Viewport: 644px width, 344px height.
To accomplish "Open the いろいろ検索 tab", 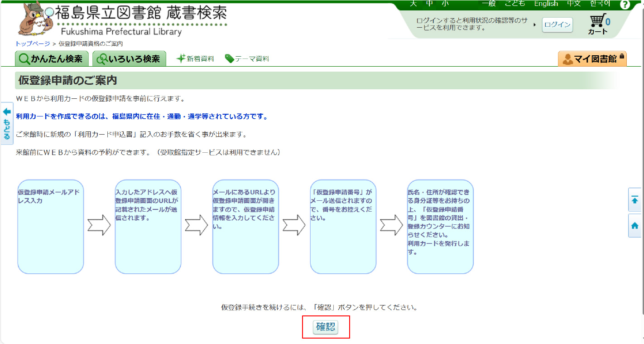I will pyautogui.click(x=129, y=59).
